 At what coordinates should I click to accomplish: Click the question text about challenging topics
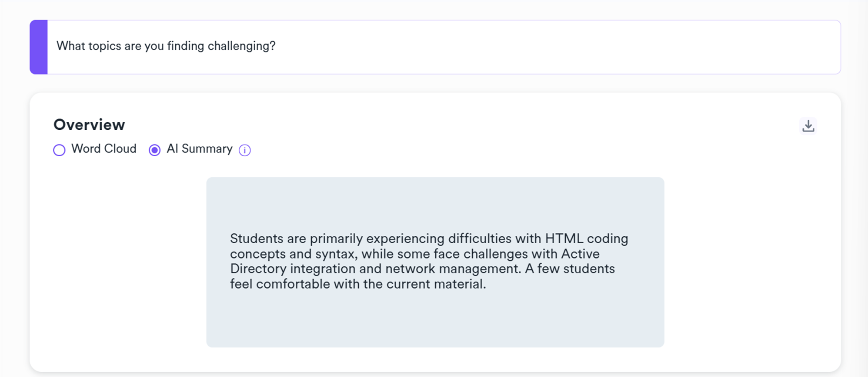tap(166, 46)
